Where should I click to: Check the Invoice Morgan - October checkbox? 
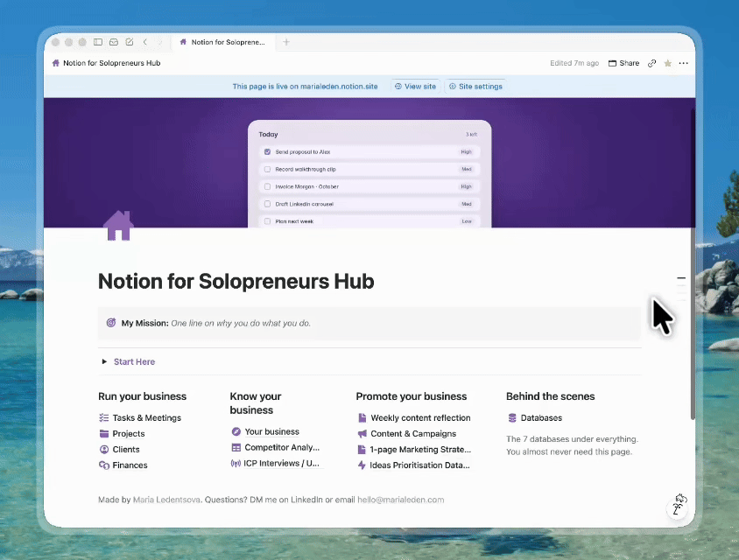267,186
